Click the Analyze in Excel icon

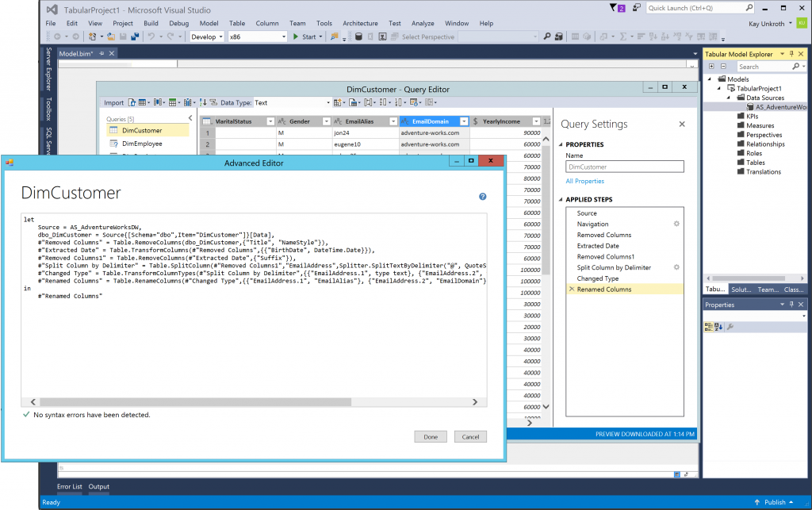(x=382, y=36)
